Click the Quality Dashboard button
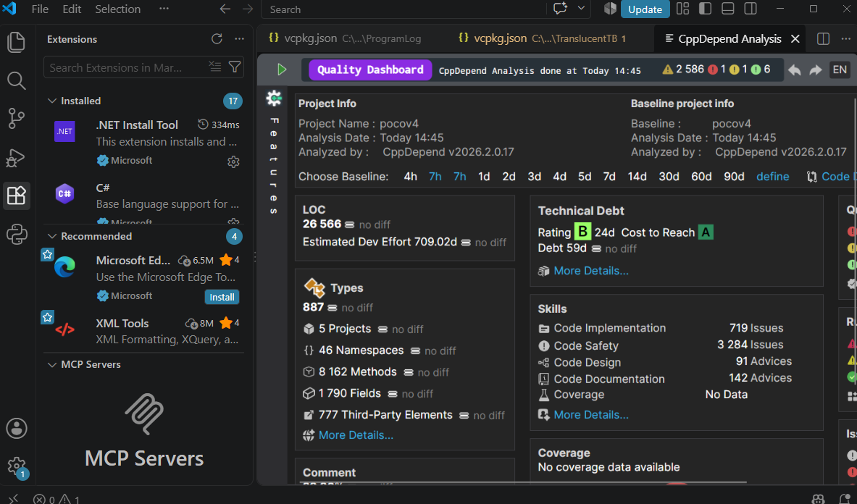Image resolution: width=857 pixels, height=504 pixels. coord(370,70)
